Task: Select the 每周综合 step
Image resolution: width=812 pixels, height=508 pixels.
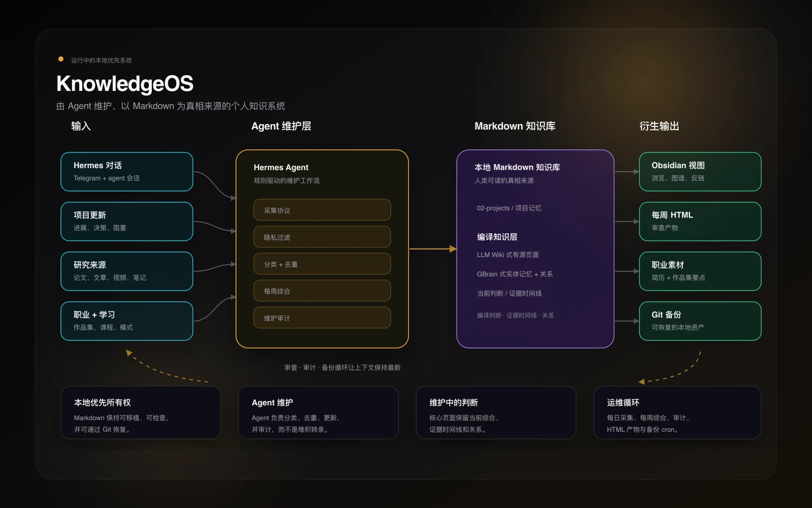Action: (322, 291)
